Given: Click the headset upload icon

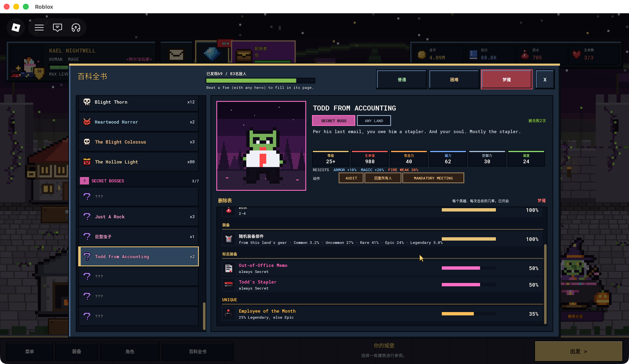Looking at the screenshot, I should point(76,27).
